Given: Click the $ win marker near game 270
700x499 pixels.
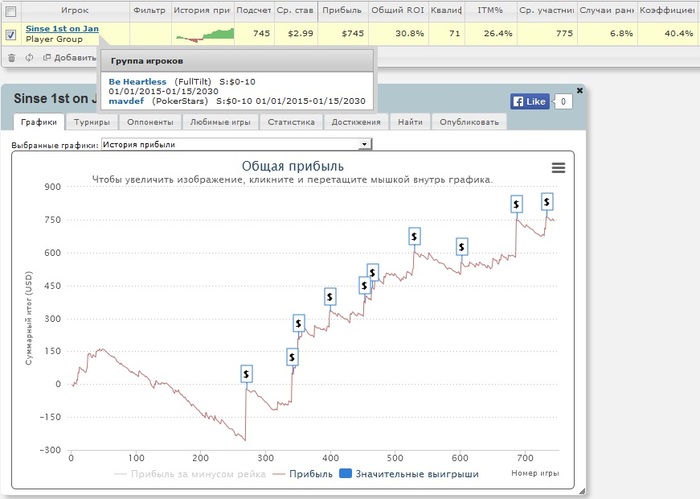Looking at the screenshot, I should coord(246,374).
